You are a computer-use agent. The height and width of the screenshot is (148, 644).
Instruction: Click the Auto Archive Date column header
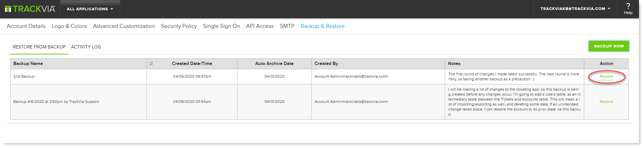[x=274, y=64]
